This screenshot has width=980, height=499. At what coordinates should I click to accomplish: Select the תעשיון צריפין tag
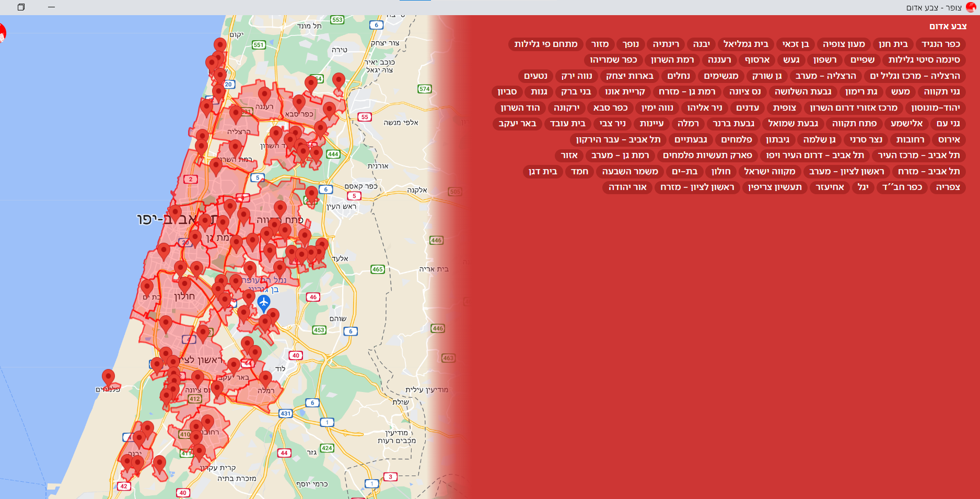(775, 187)
